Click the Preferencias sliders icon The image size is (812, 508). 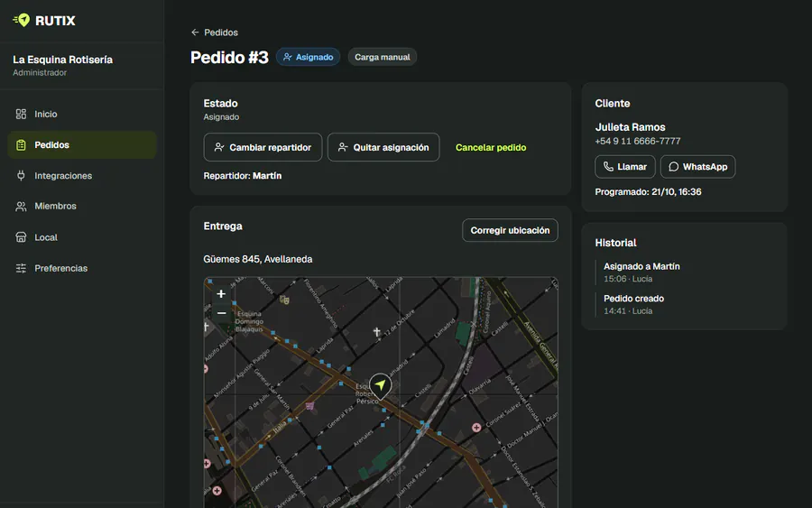21,268
